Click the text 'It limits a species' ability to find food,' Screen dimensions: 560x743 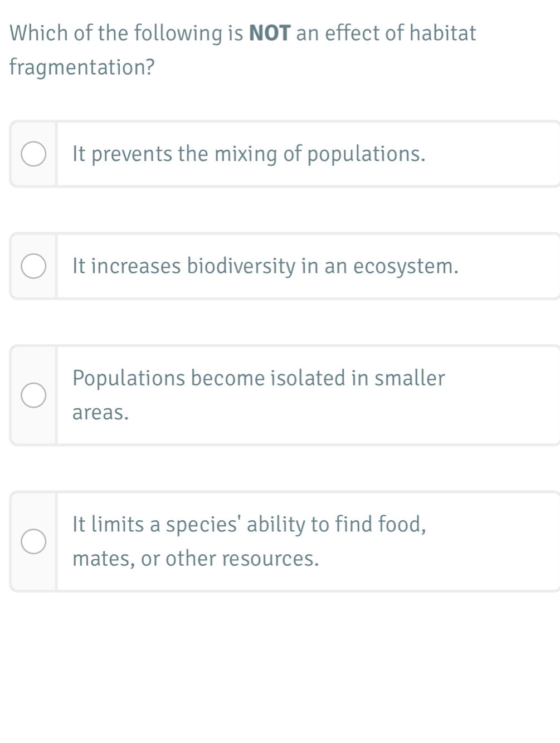pos(249,524)
